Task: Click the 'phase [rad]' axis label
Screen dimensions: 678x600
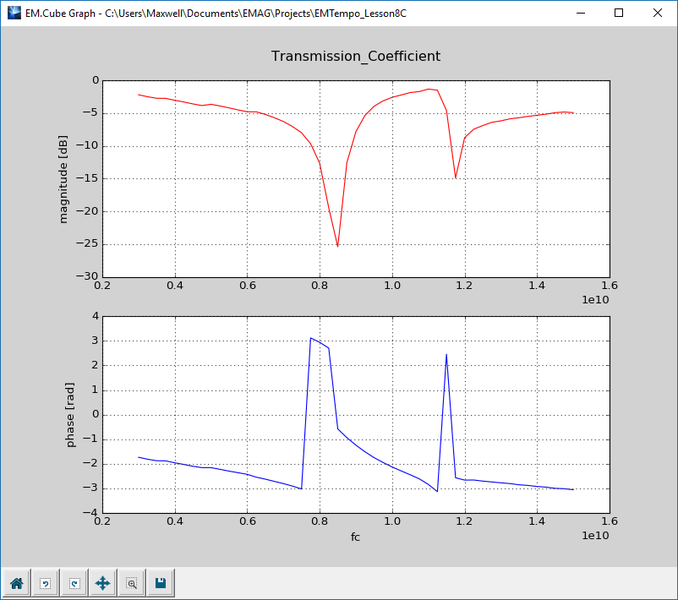Action: 70,415
